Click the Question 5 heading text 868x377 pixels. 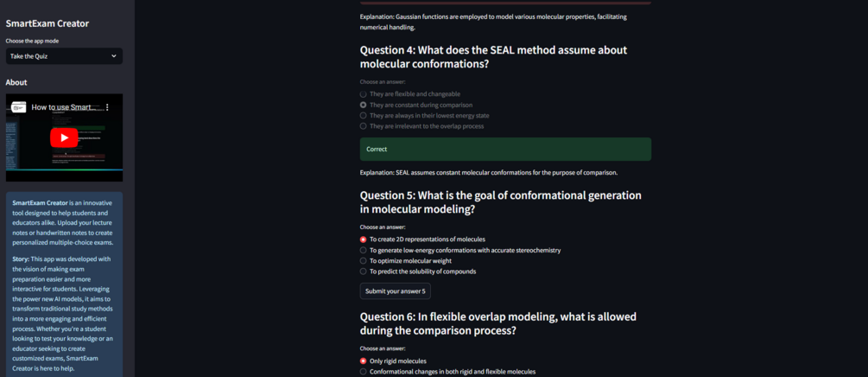500,201
